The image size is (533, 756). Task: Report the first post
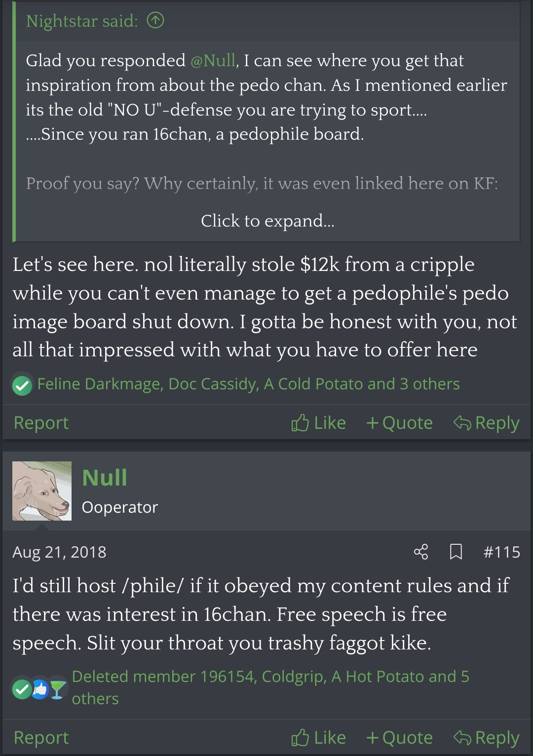pos(41,423)
